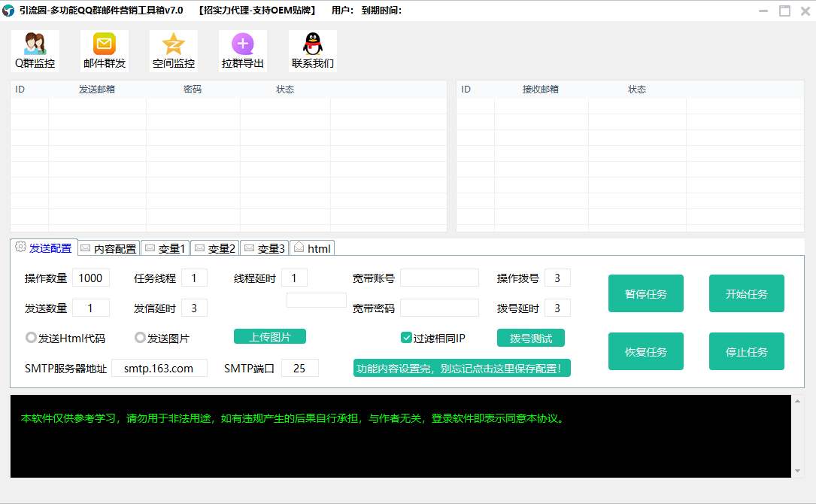Open the 拉群导出 group export tool
The height and width of the screenshot is (504, 816).
coord(243,50)
